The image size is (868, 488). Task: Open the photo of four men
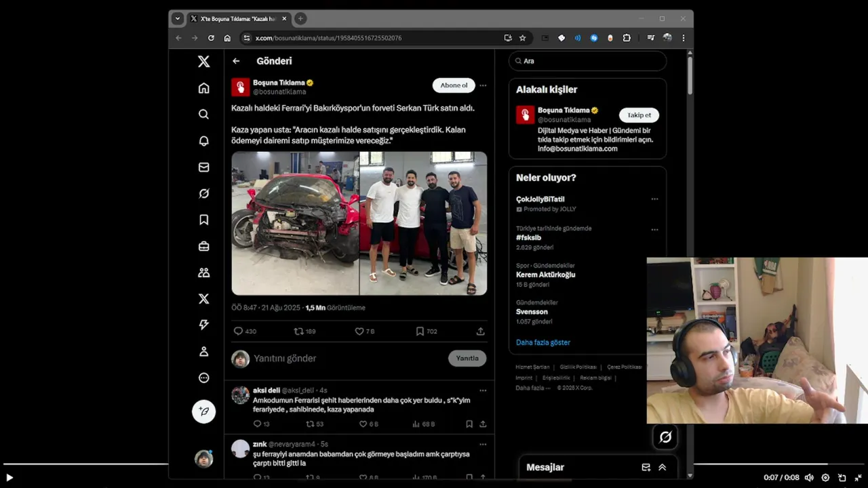point(423,223)
